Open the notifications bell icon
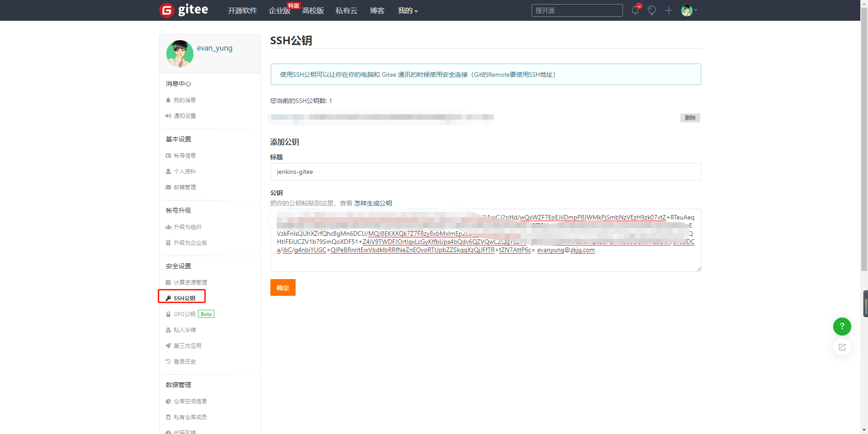The image size is (868, 434). (x=635, y=10)
